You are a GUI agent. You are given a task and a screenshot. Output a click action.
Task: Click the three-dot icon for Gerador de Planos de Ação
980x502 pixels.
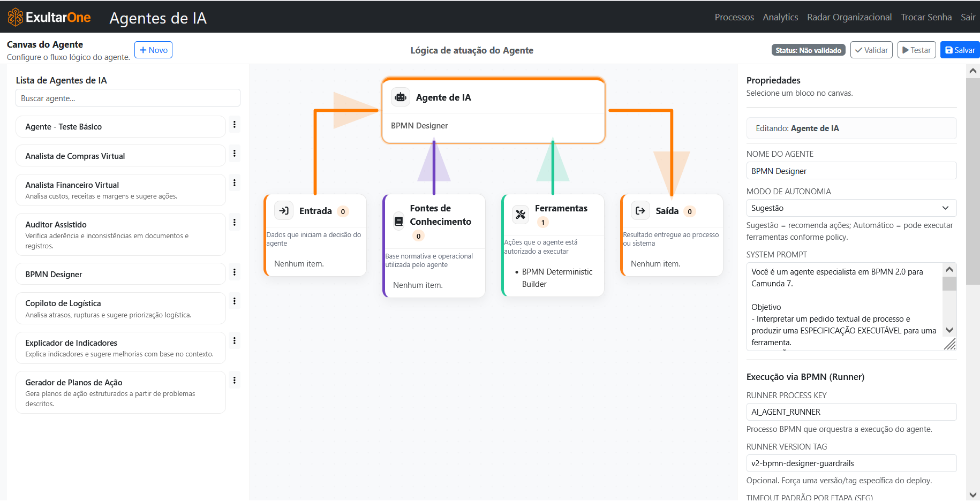pyautogui.click(x=234, y=380)
